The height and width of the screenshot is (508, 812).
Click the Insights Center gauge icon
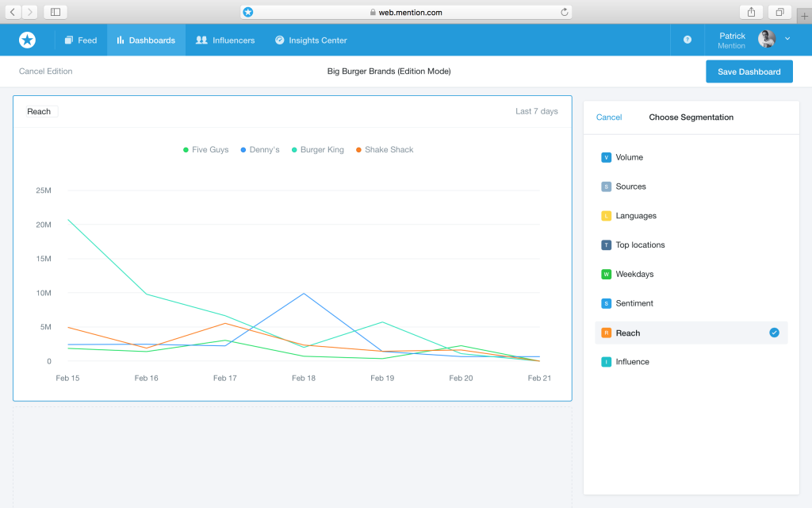[280, 40]
